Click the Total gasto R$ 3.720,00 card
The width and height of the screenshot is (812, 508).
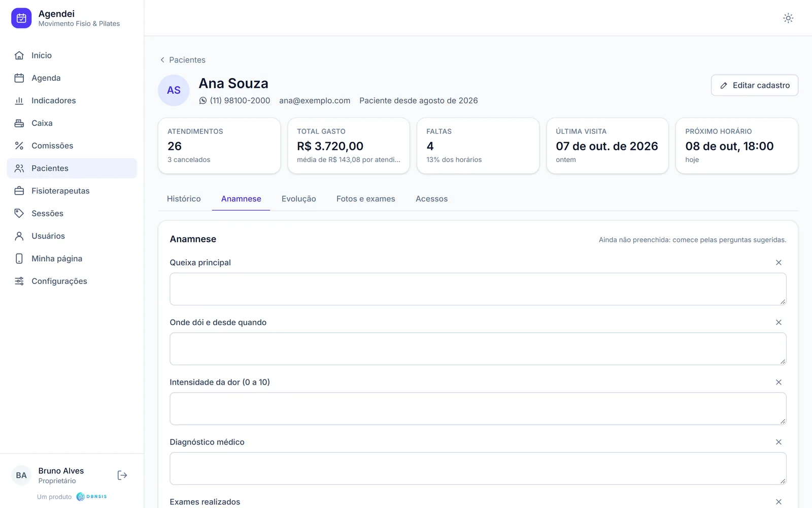pos(349,146)
